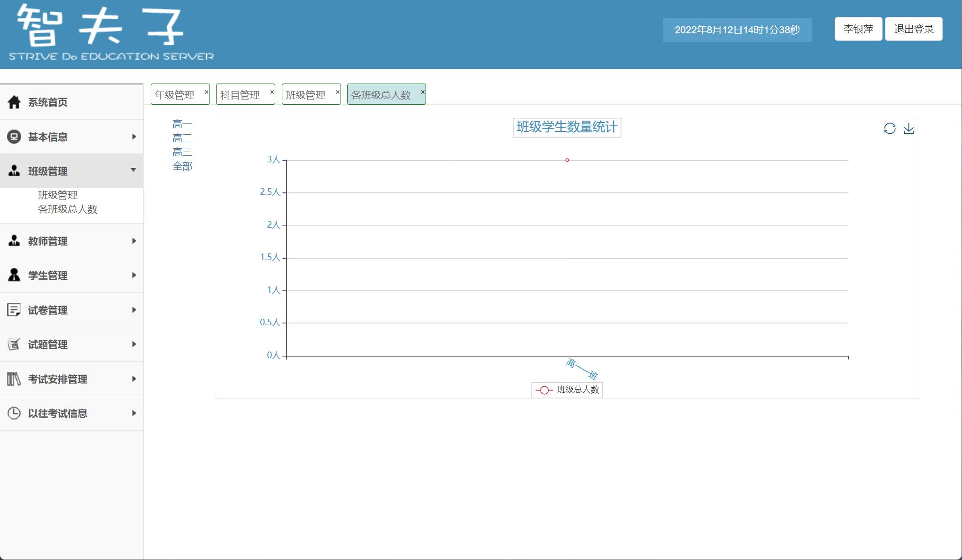
Task: Open 各班级总人数 sidebar submenu item
Action: click(x=68, y=209)
